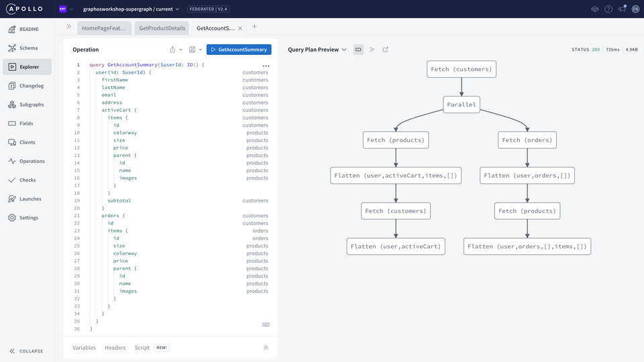Click the 735ms response time
This screenshot has height=362, width=644.
pos(612,50)
